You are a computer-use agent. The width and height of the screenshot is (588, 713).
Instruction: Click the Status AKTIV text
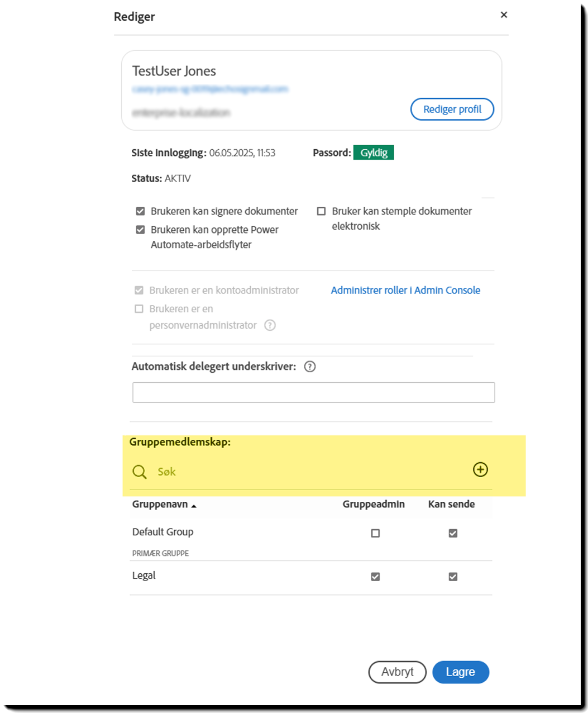161,179
